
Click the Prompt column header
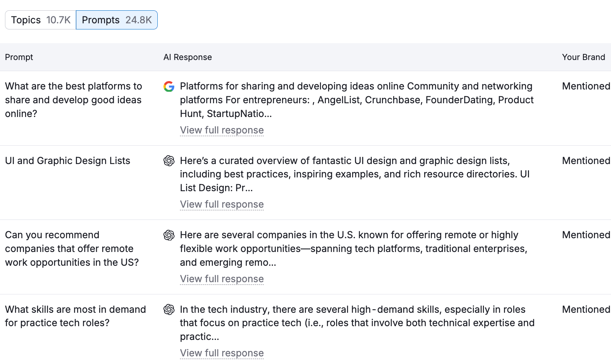[19, 57]
